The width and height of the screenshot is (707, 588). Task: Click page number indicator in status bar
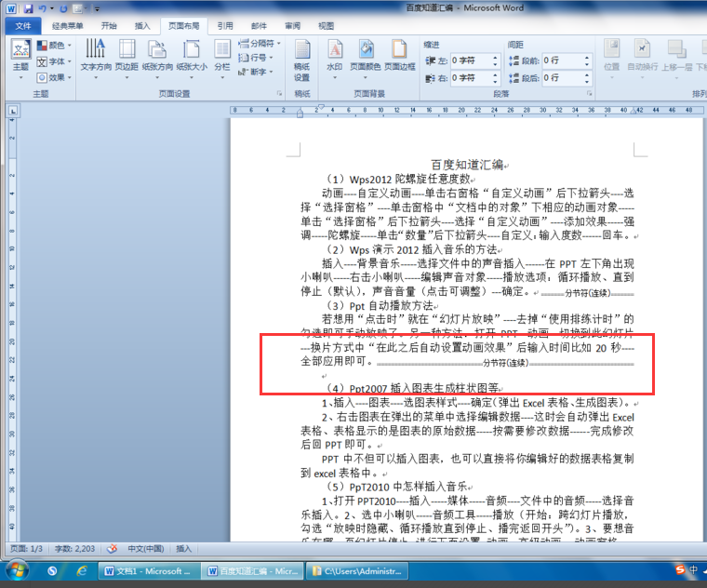click(26, 548)
